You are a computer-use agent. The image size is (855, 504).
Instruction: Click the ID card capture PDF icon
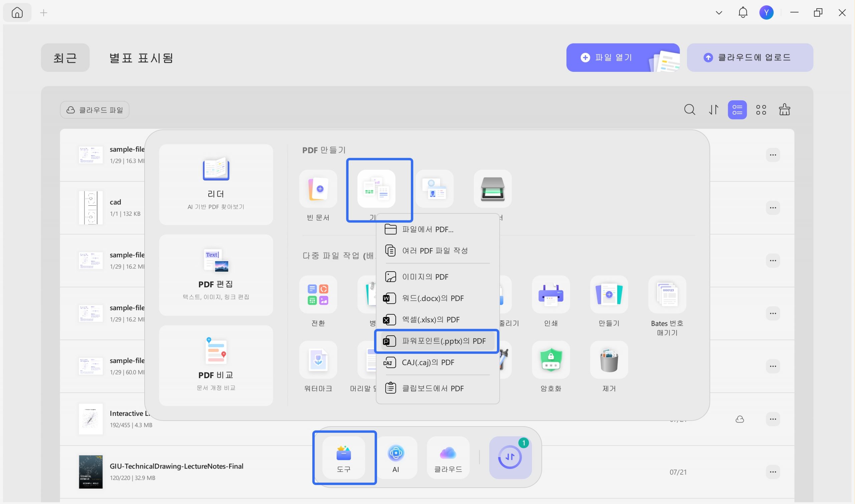click(x=434, y=189)
